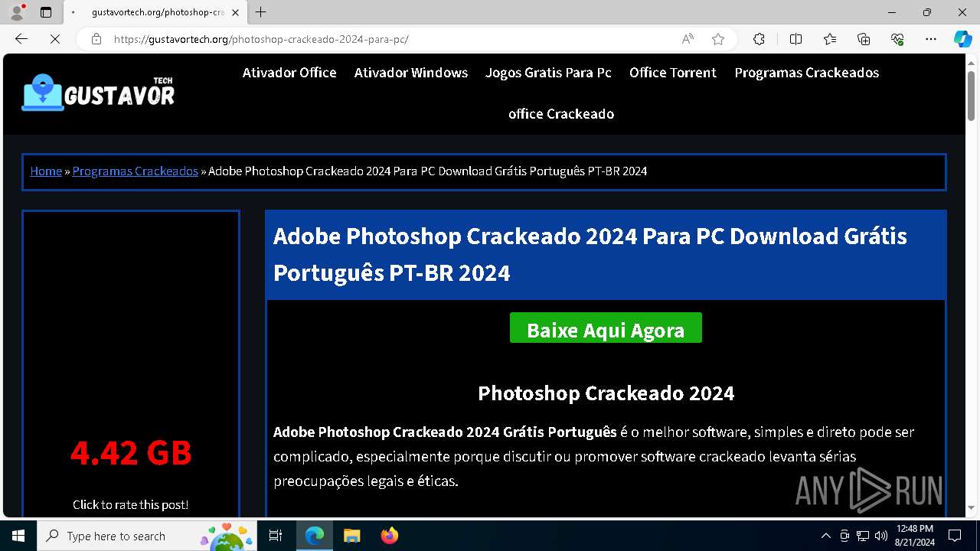Open the volume speaker tray icon
The height and width of the screenshot is (551, 980).
pyautogui.click(x=881, y=536)
